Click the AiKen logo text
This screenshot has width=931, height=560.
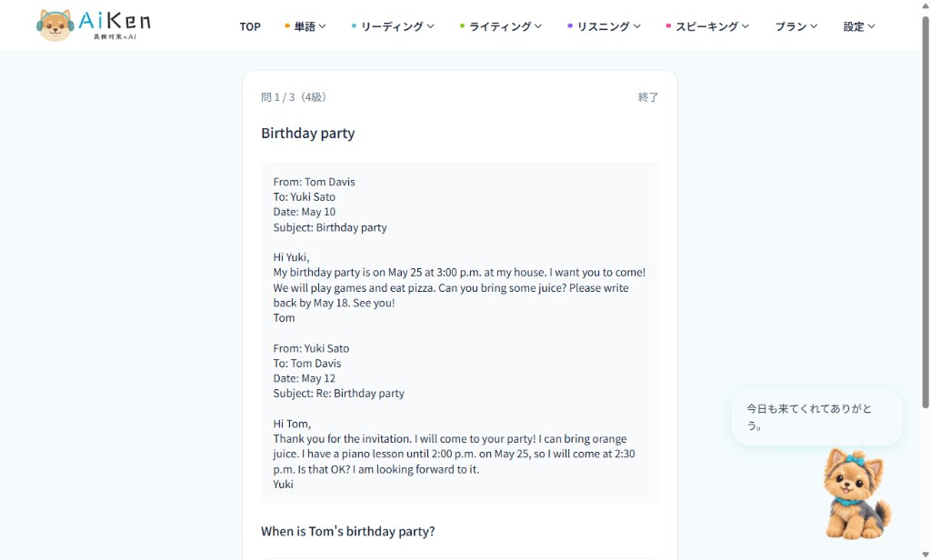[115, 25]
